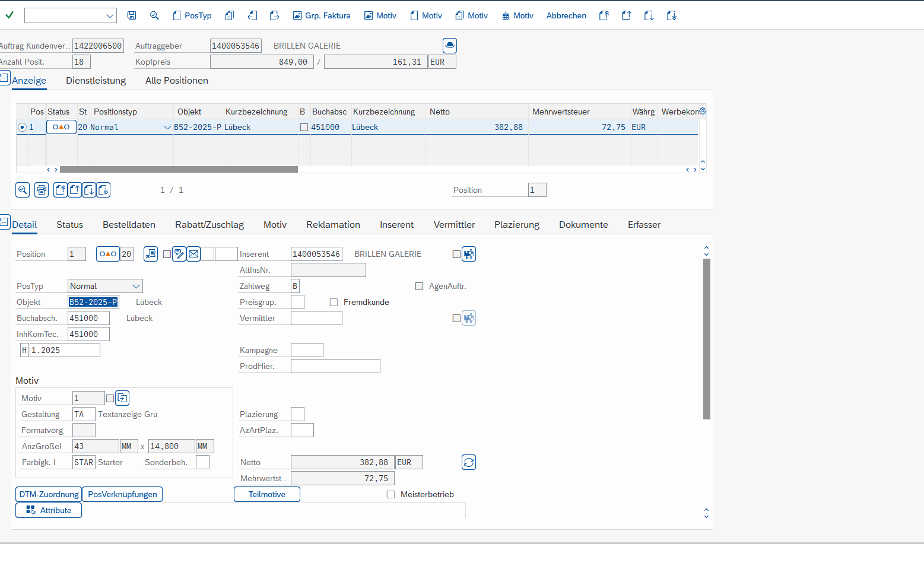Switch to the Alle Positionen tab
This screenshot has width=924, height=563.
177,81
